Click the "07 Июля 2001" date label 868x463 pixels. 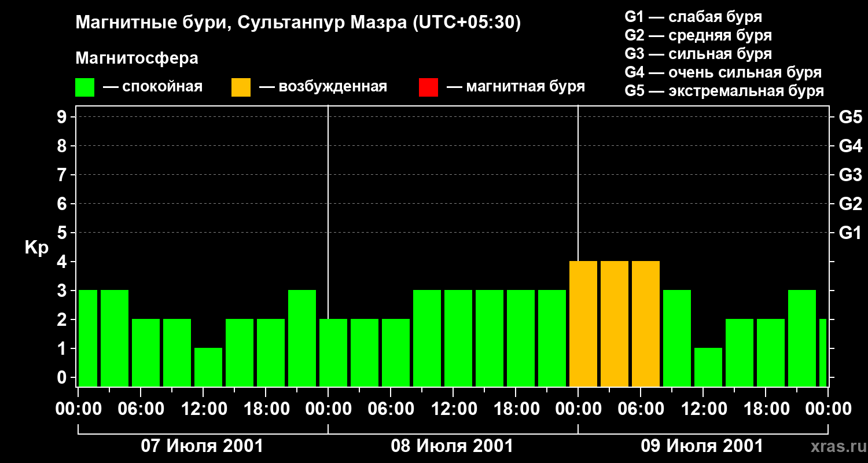tap(203, 446)
